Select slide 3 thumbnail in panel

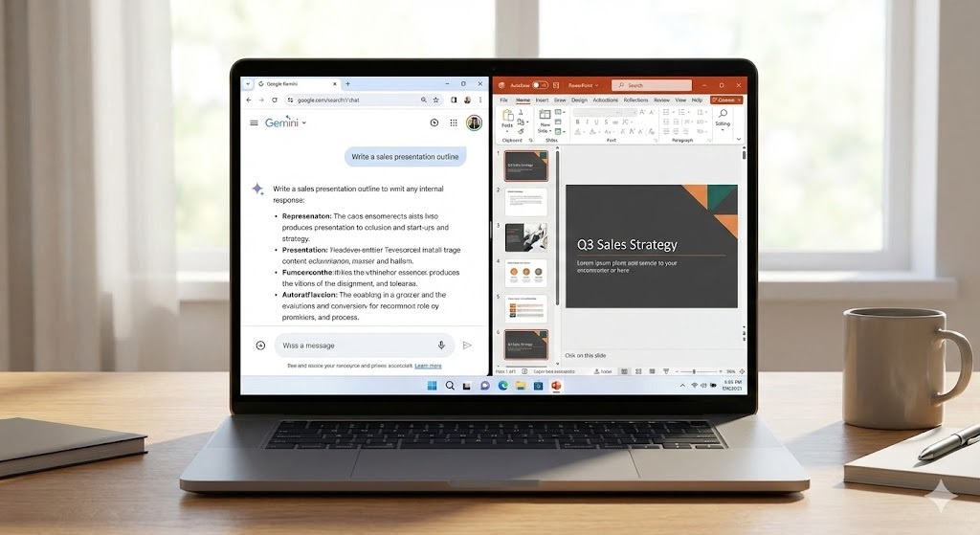click(525, 237)
